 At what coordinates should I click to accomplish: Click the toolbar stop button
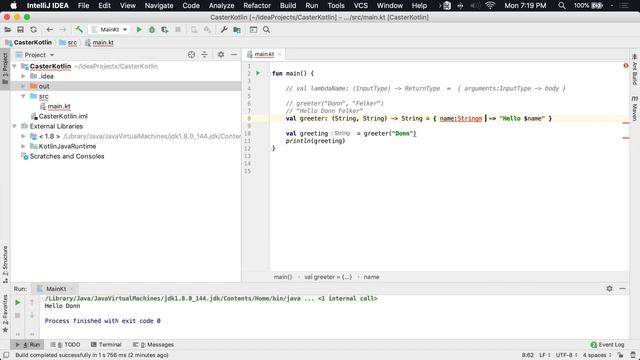pos(178,29)
